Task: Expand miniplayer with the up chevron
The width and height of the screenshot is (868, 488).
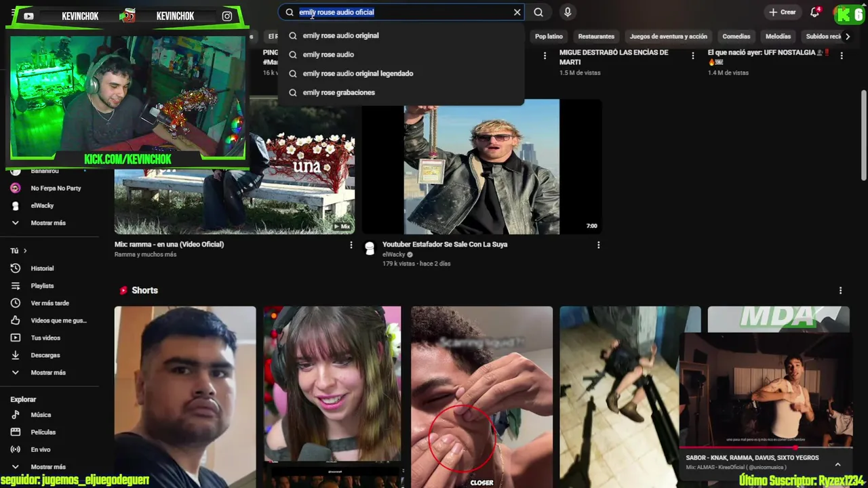Action: 837,465
